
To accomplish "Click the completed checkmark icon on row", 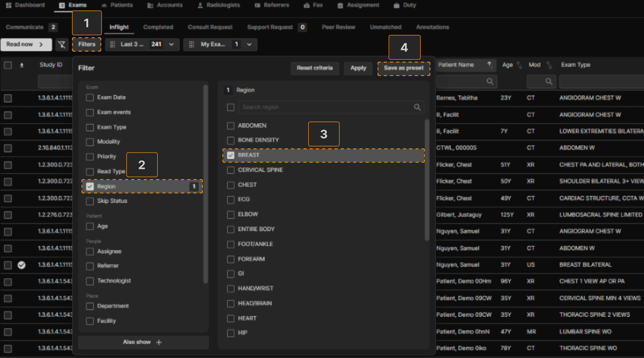I will (21, 265).
